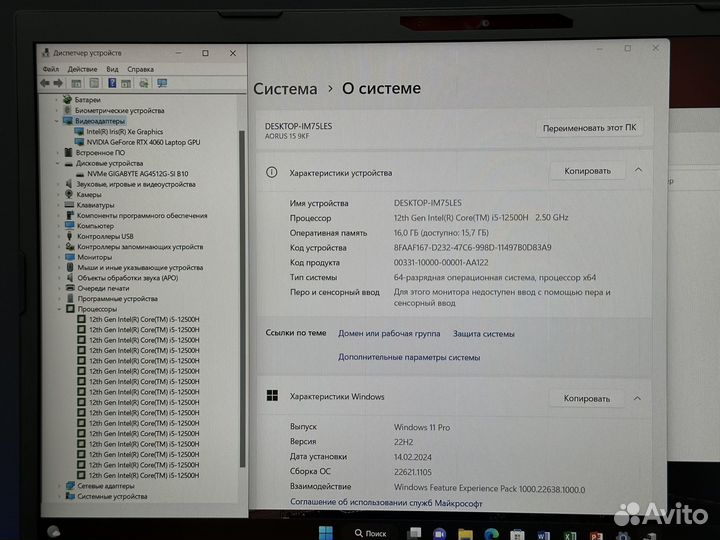Open Соглашение об использовании служб Майкрософт link
This screenshot has width=720, height=540.
tap(386, 503)
